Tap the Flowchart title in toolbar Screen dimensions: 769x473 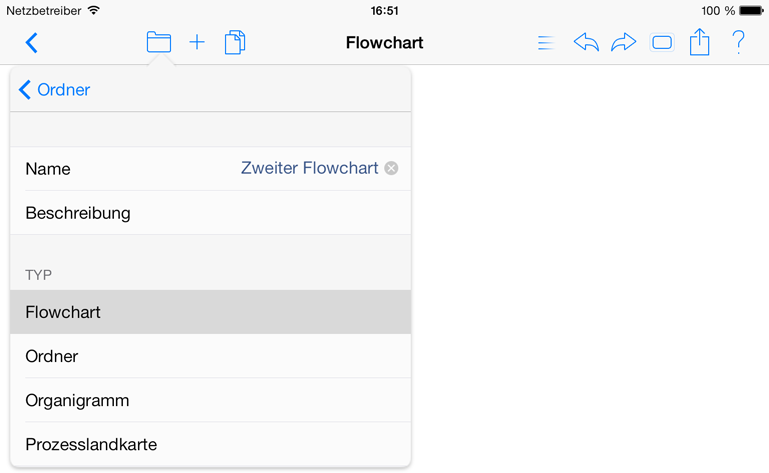click(x=384, y=43)
